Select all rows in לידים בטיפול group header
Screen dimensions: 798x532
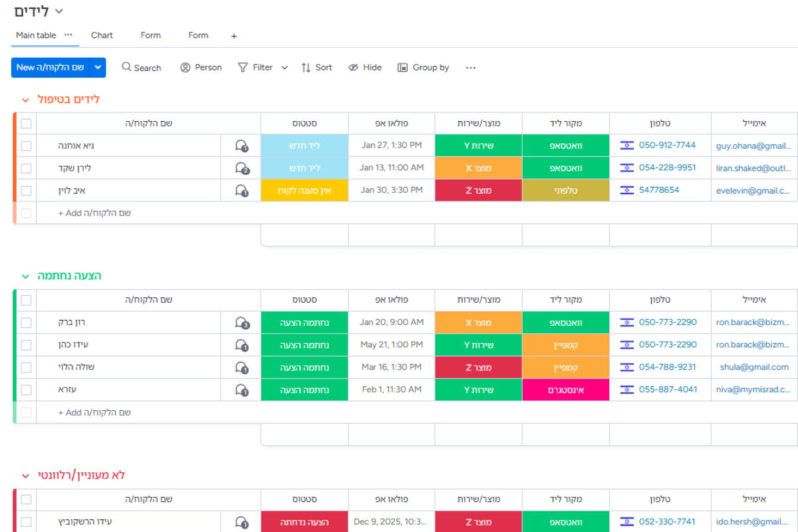pos(26,123)
